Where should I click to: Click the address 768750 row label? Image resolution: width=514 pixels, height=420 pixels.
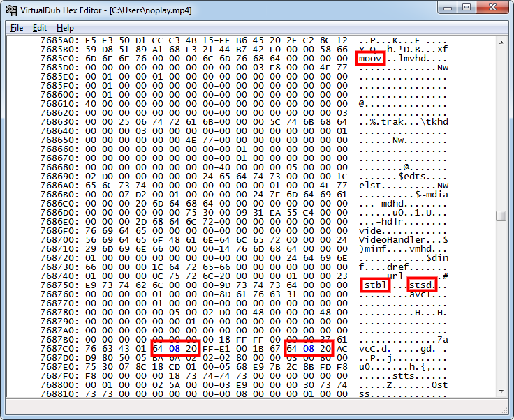click(59, 285)
